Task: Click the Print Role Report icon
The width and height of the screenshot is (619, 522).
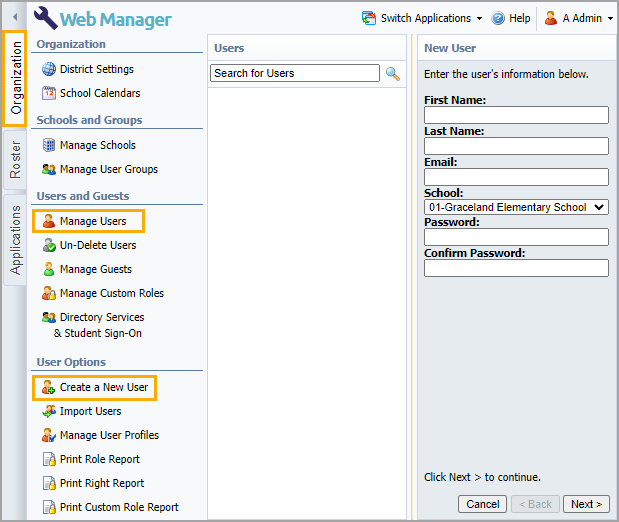Action: [49, 459]
